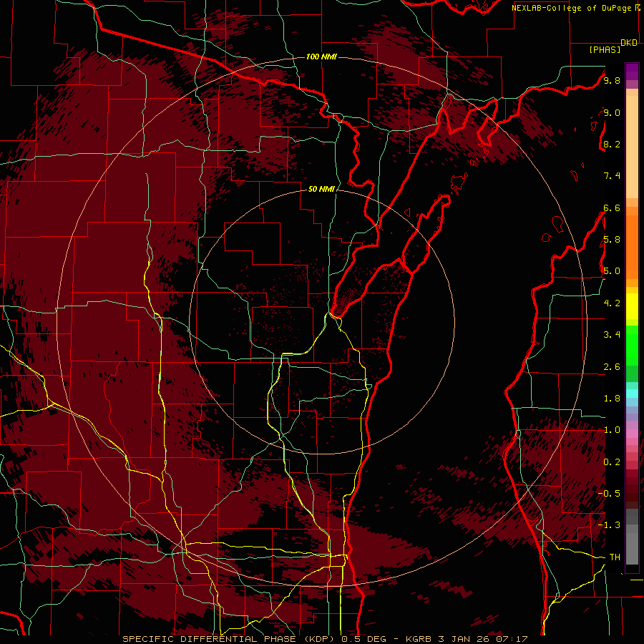
Task: Click the peach segment of the color bar
Action: click(632, 147)
